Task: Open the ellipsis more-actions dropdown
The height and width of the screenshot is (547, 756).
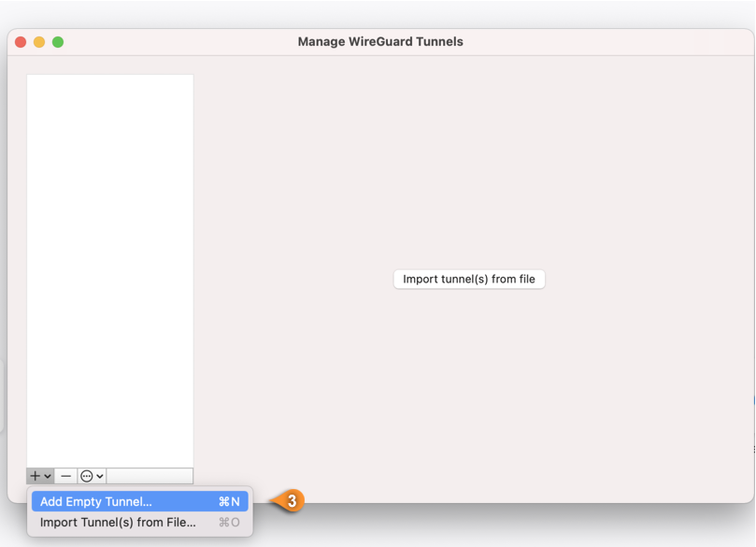Action: coord(93,476)
